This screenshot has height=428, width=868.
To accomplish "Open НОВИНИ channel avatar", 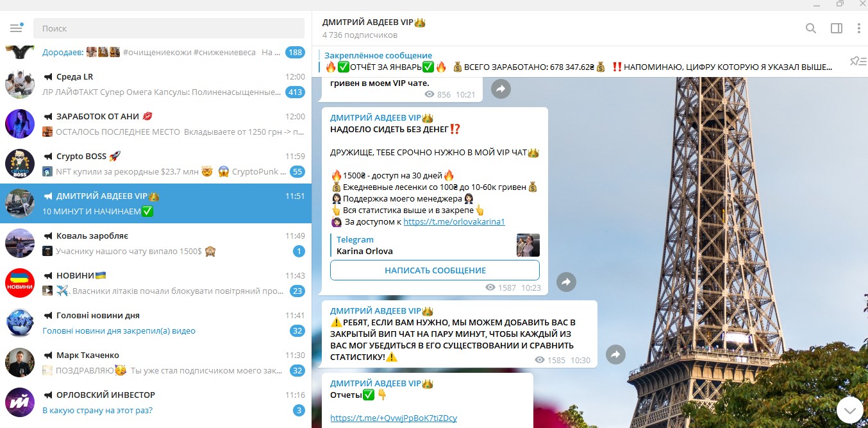I will coord(20,283).
